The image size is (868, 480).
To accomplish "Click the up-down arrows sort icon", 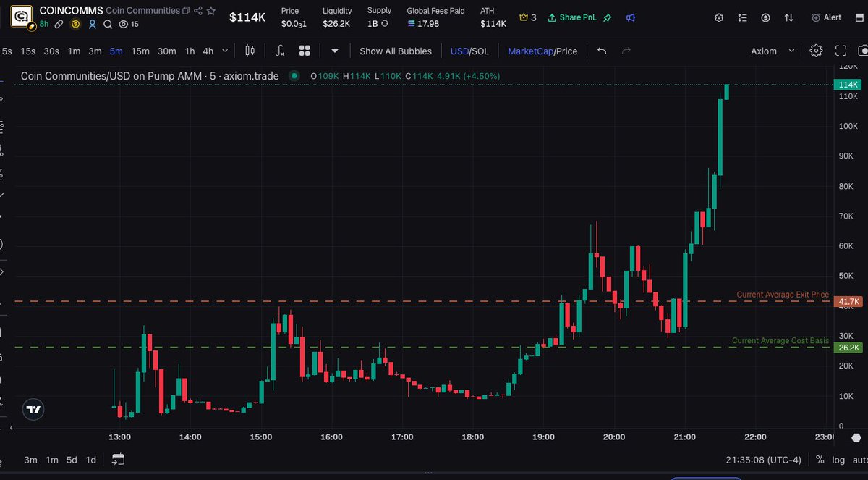I will click(x=789, y=17).
